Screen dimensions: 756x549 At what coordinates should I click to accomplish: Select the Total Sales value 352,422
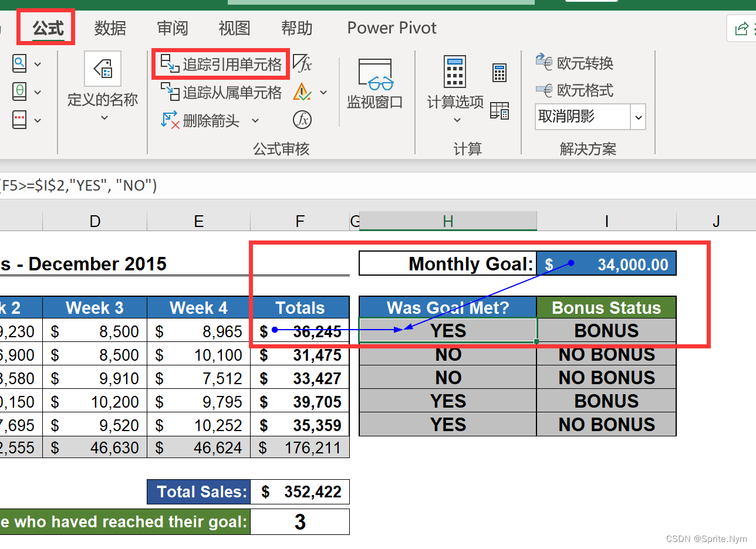[x=300, y=492]
